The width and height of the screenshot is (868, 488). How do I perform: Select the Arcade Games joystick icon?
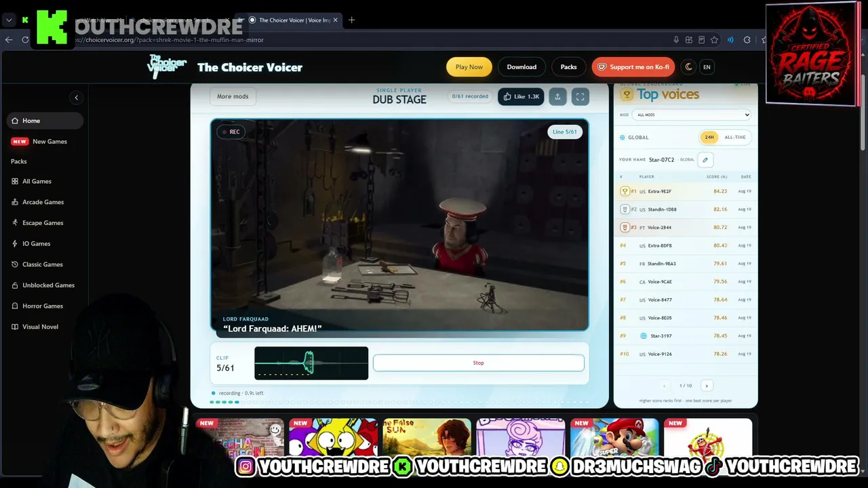pyautogui.click(x=15, y=202)
